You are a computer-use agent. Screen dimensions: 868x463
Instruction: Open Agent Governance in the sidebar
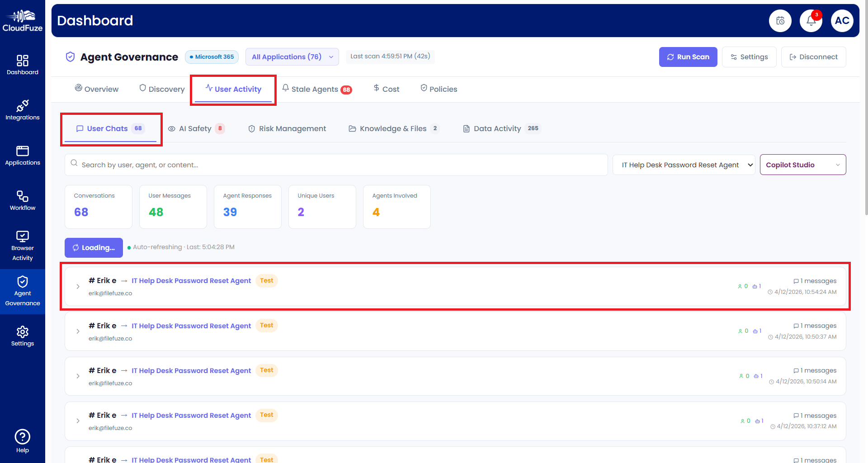[x=23, y=292]
